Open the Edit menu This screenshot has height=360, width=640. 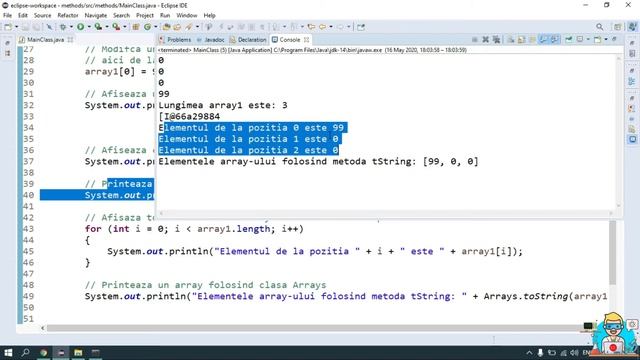click(x=23, y=16)
